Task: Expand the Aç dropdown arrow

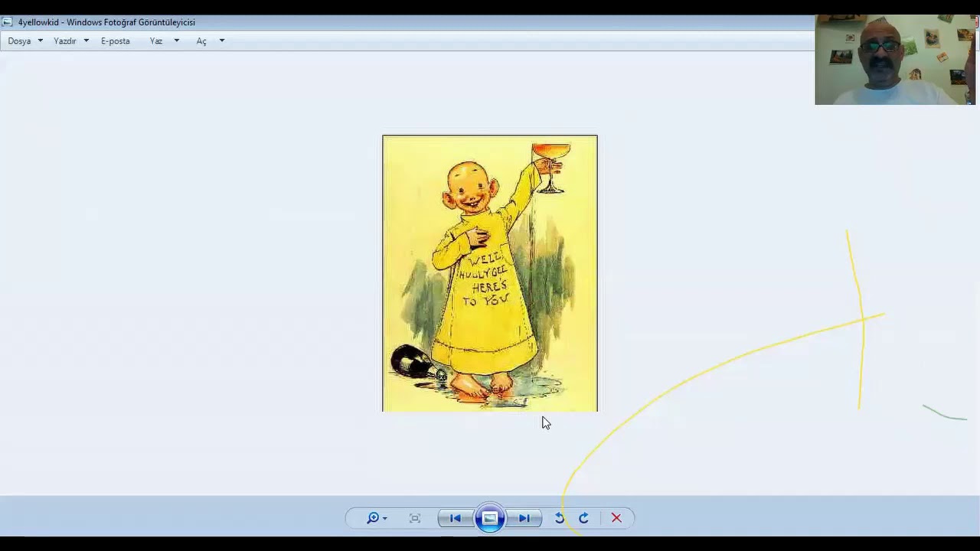Action: (222, 41)
